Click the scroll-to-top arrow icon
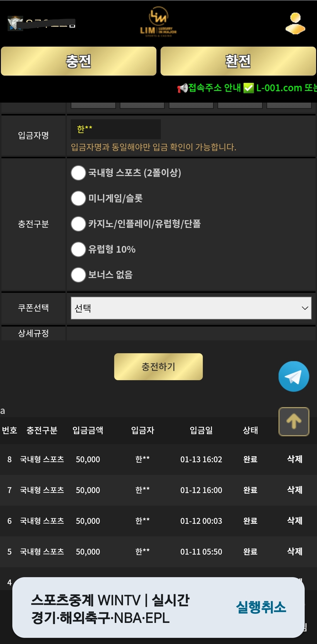 point(294,422)
